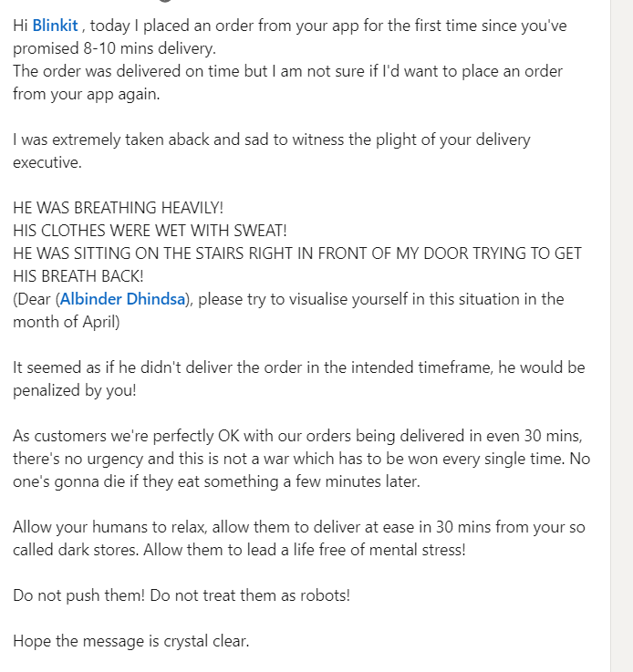The width and height of the screenshot is (633, 672).
Task: Click the 'HIS BREATH BACK!' line
Action: click(78, 276)
